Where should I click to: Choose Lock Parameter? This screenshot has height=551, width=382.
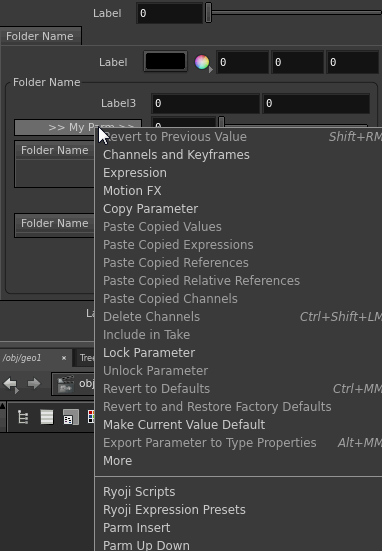[239, 352]
